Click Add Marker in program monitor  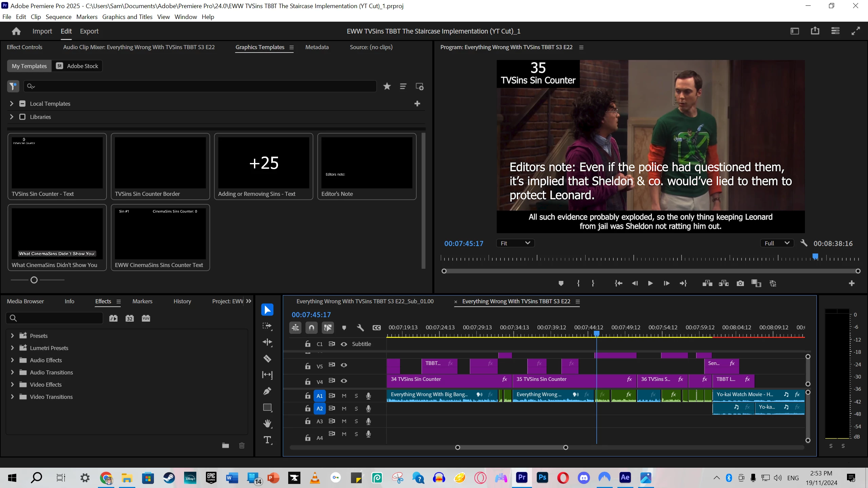tap(561, 283)
